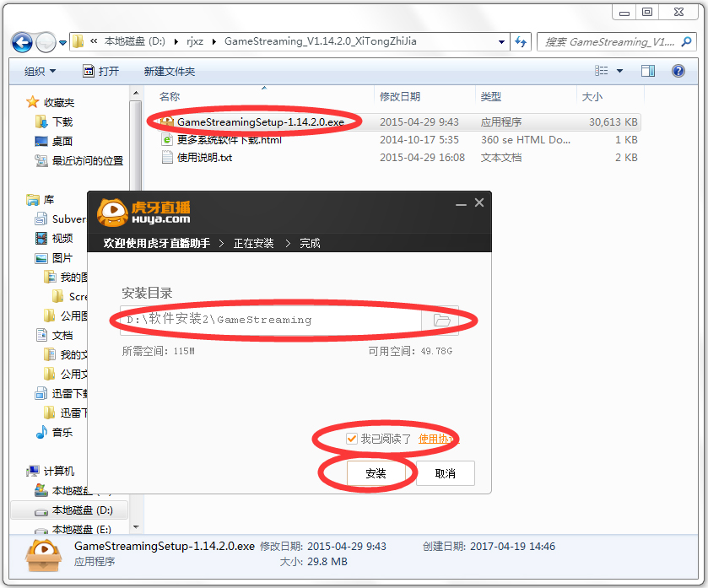708x588 pixels.
Task: Click the 虎牙直播 huya.com logo
Action: tap(144, 212)
